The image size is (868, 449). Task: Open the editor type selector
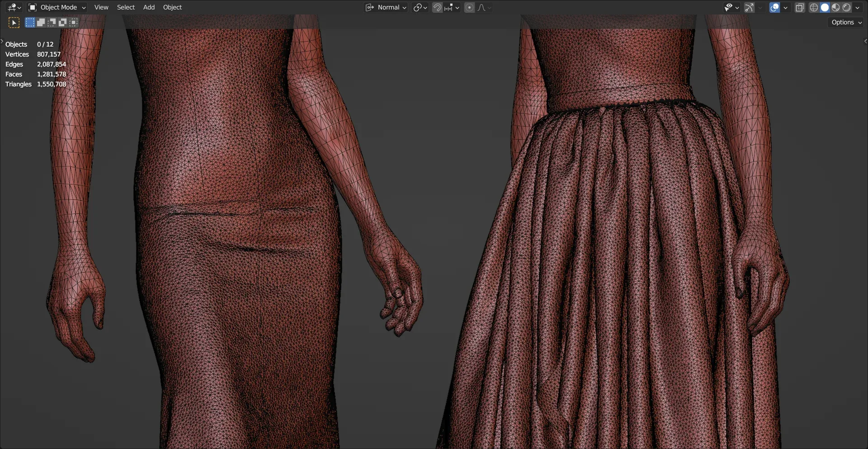(x=14, y=7)
